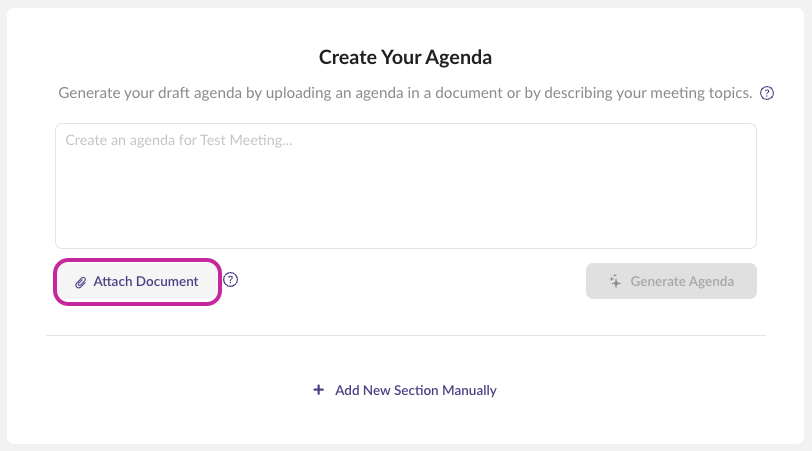Click the 'Generate your draft agenda' description text
The width and height of the screenshot is (812, 451).
[x=405, y=93]
